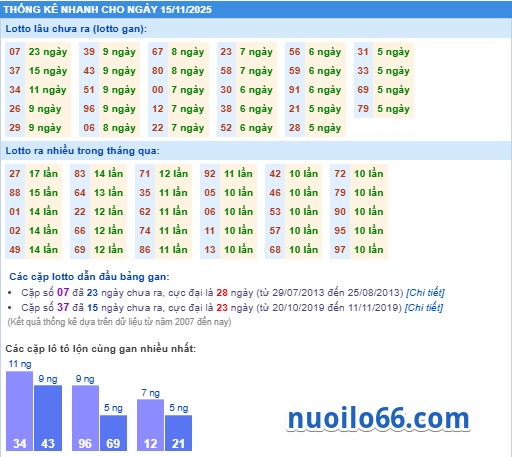Click lotto gan number 52
Image resolution: width=512 pixels, height=457 pixels.
(x=226, y=128)
